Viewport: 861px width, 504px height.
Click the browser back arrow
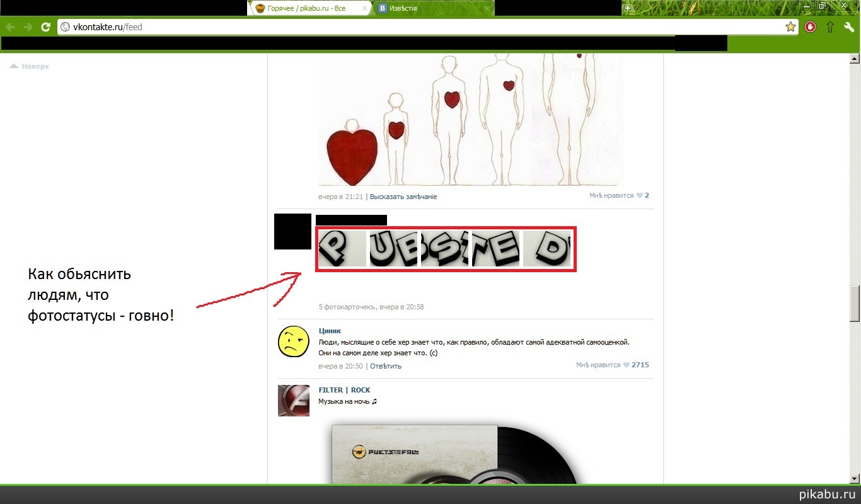11,27
